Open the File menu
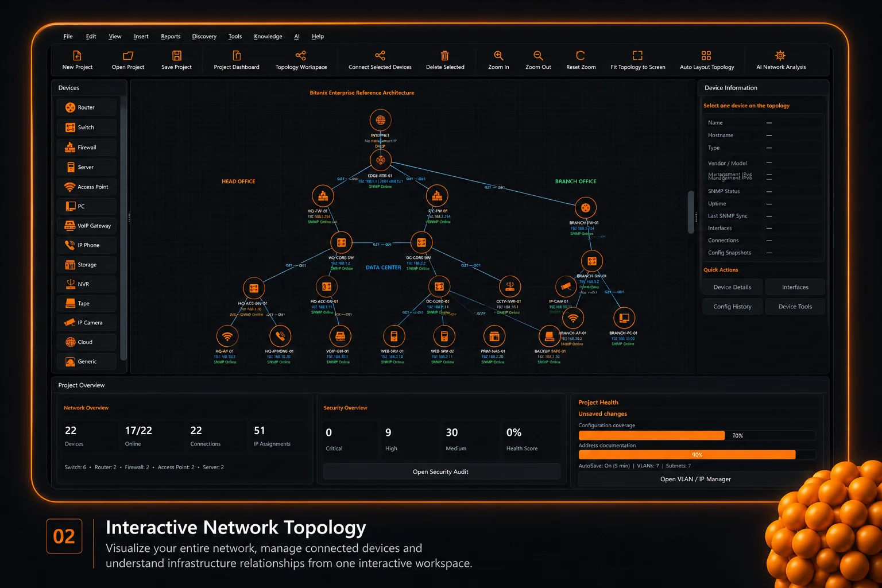 (68, 36)
